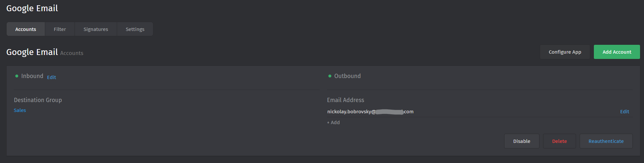Image resolution: width=644 pixels, height=163 pixels.
Task: Click the Email Address column label
Action: pos(345,100)
